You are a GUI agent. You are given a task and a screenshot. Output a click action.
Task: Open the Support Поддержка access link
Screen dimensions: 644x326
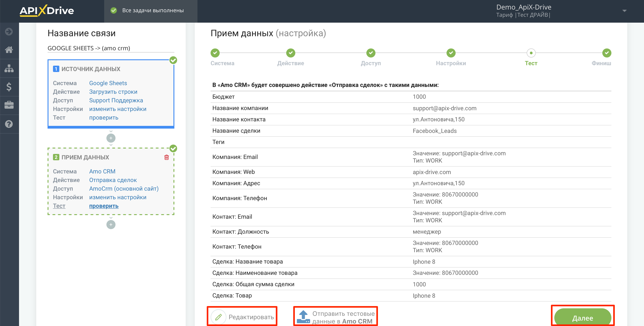coord(116,100)
